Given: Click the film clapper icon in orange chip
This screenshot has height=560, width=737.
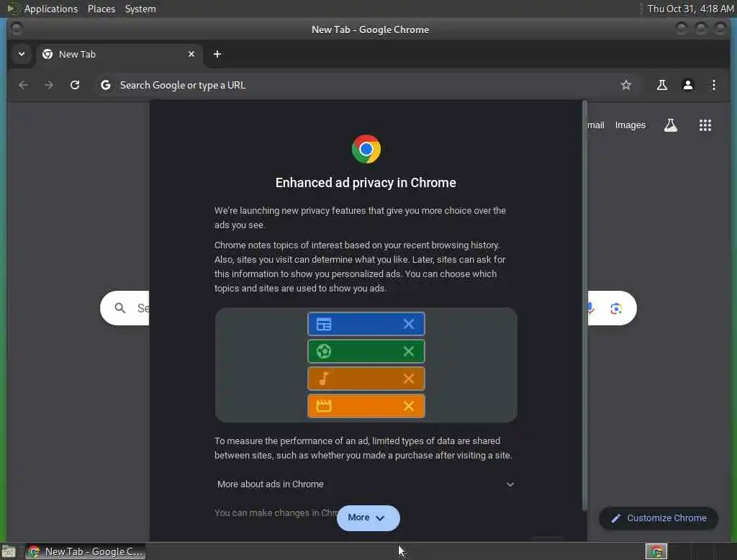Looking at the screenshot, I should 324,406.
